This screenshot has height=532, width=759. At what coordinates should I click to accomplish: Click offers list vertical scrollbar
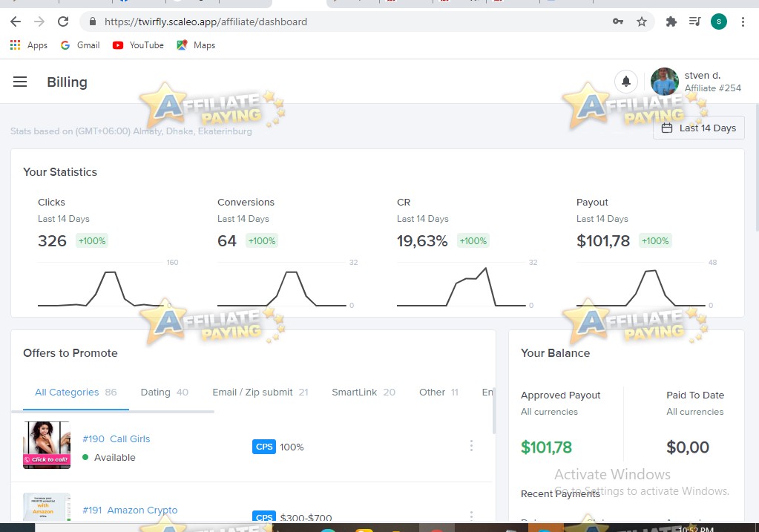493,409
